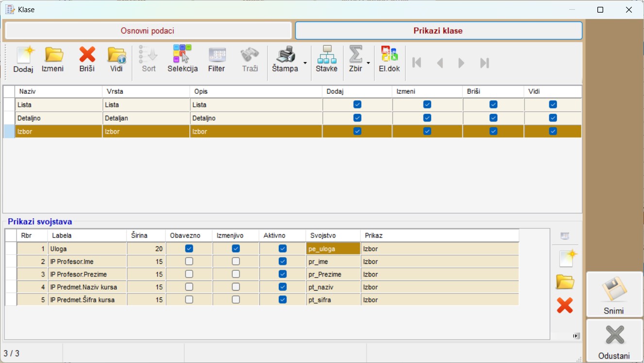Image resolution: width=644 pixels, height=363 pixels.
Task: Switch to Osnovni podaci tab
Action: [148, 31]
